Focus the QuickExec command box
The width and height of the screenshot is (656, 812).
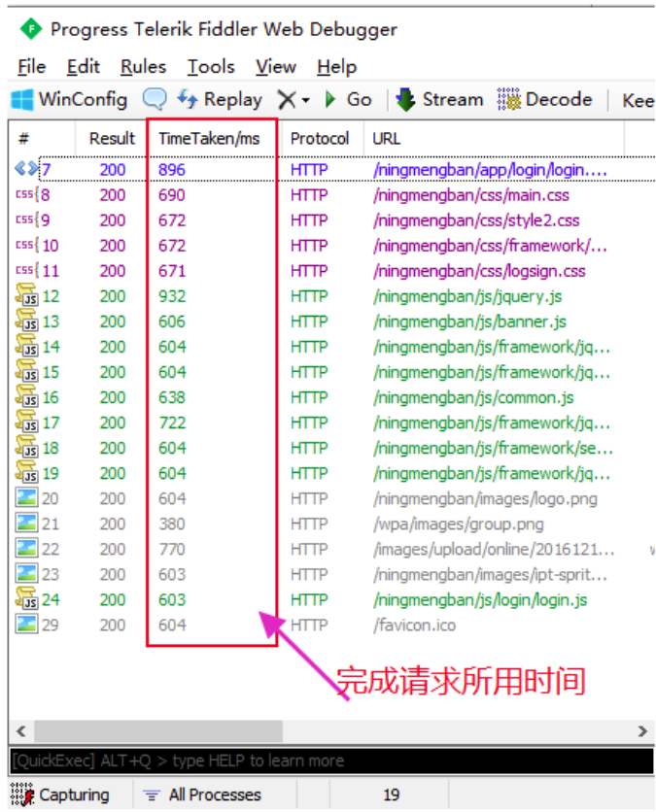(x=331, y=761)
